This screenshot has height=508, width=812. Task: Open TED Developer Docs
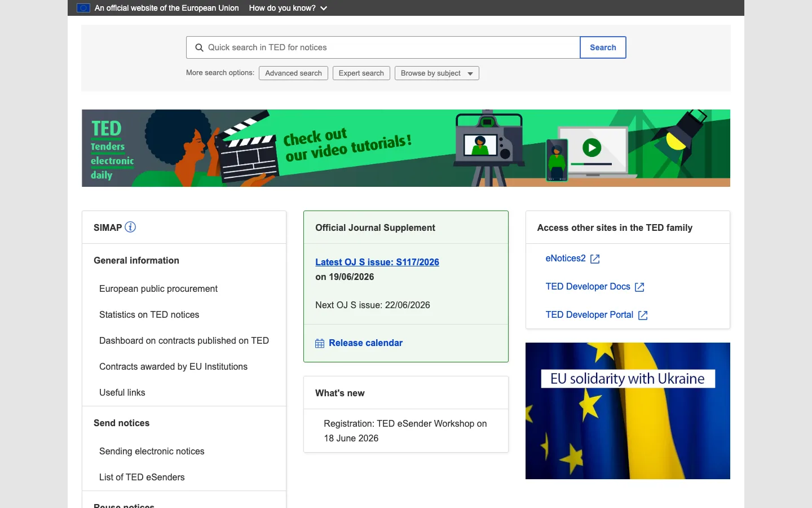[588, 286]
